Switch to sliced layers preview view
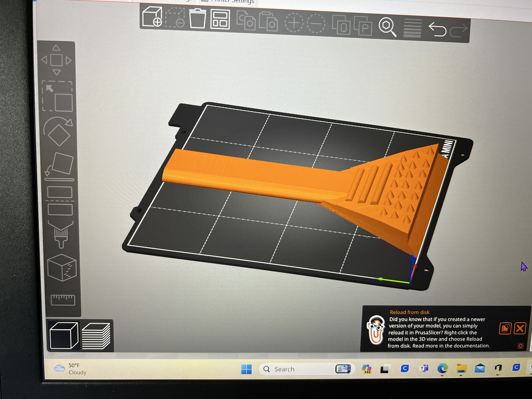The image size is (532, 399). pos(96,336)
